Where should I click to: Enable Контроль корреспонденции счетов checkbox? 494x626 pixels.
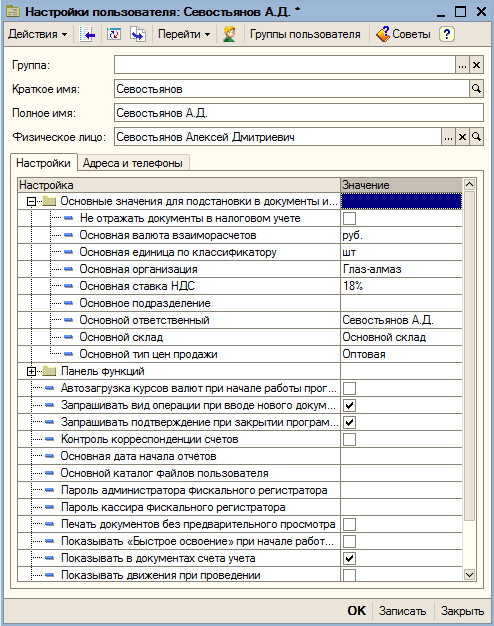point(349,440)
